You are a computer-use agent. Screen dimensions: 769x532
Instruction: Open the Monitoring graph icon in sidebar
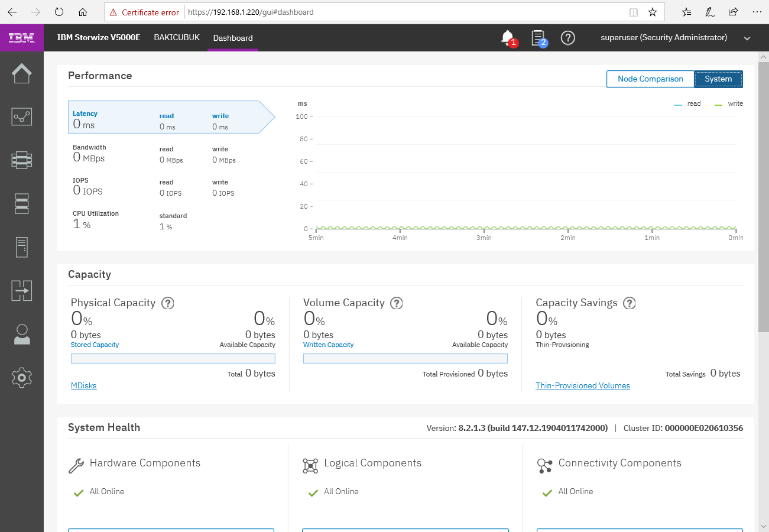[22, 116]
